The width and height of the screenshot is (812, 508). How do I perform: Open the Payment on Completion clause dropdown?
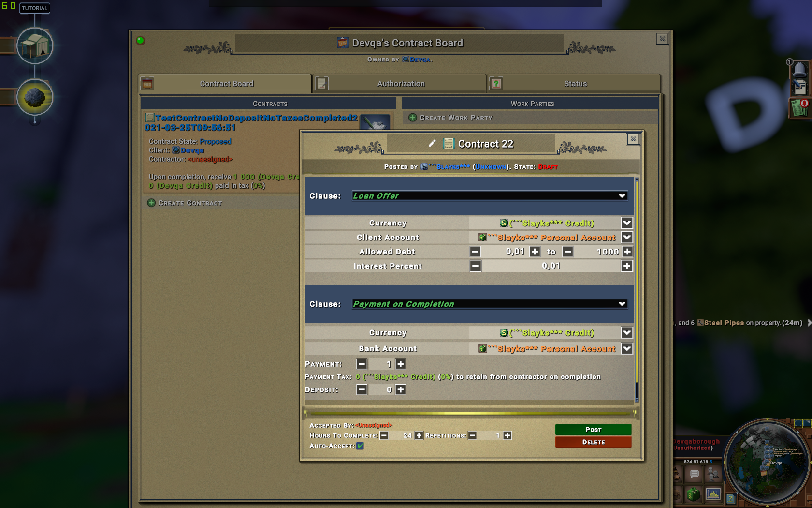pyautogui.click(x=490, y=304)
